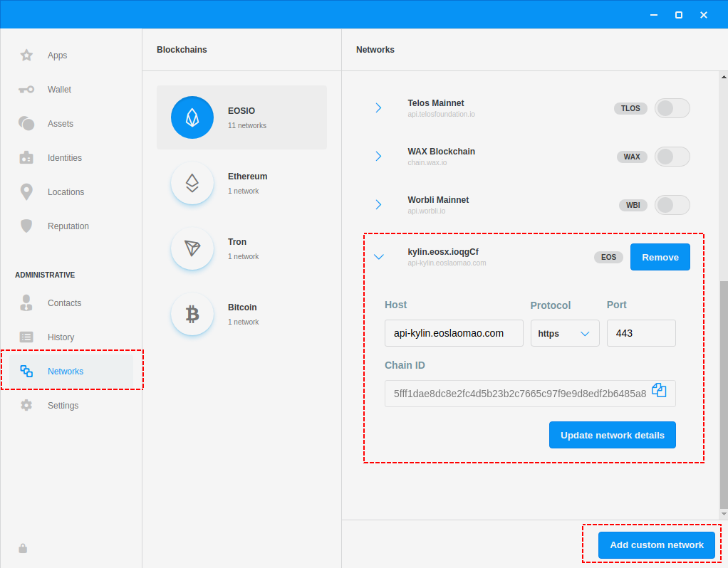The height and width of the screenshot is (568, 728).
Task: Remove the kylin.eosx.ioqgCf network
Action: pos(660,257)
